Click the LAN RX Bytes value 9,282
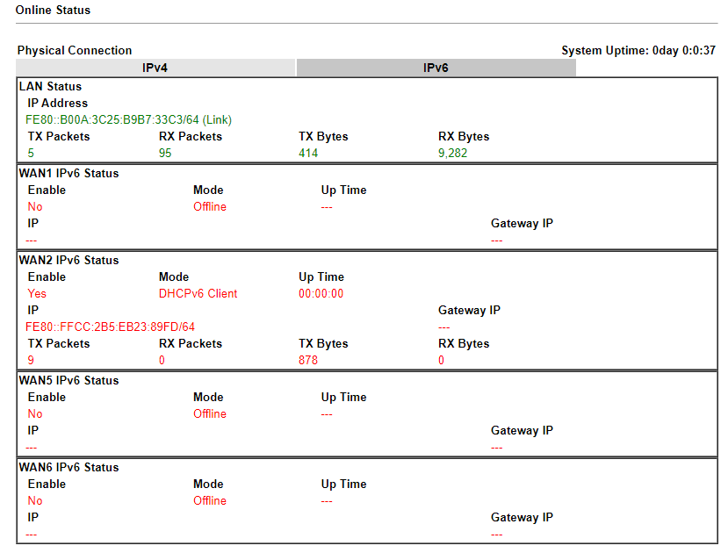The image size is (728, 560). tap(452, 153)
